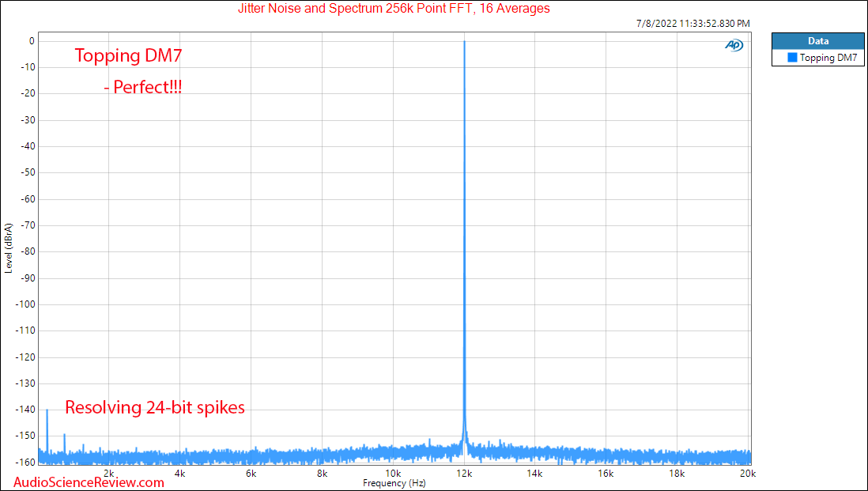Click the "-20" level axis tick
868x491 pixels.
click(x=28, y=93)
